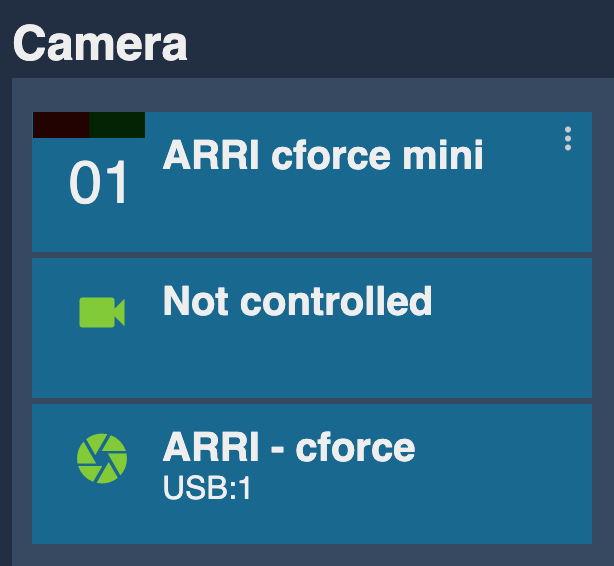
Task: Click the Camera panel heading
Action: pos(100,43)
